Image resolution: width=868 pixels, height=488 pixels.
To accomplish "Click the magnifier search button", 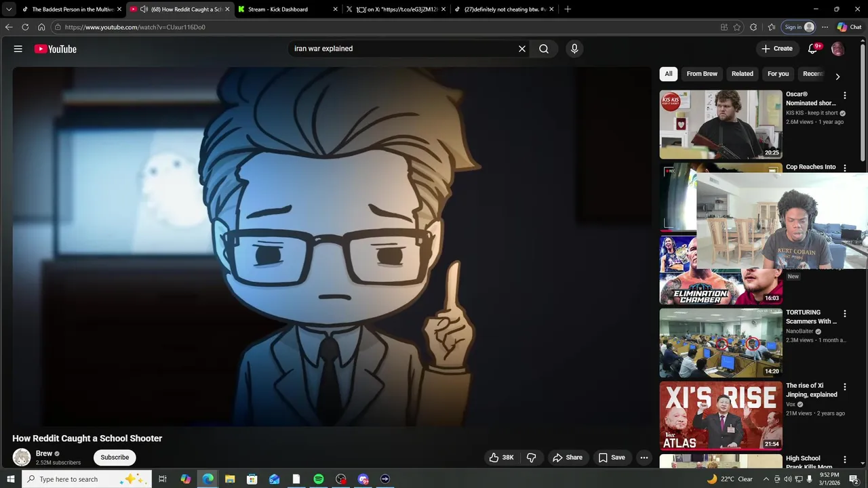I will click(544, 49).
